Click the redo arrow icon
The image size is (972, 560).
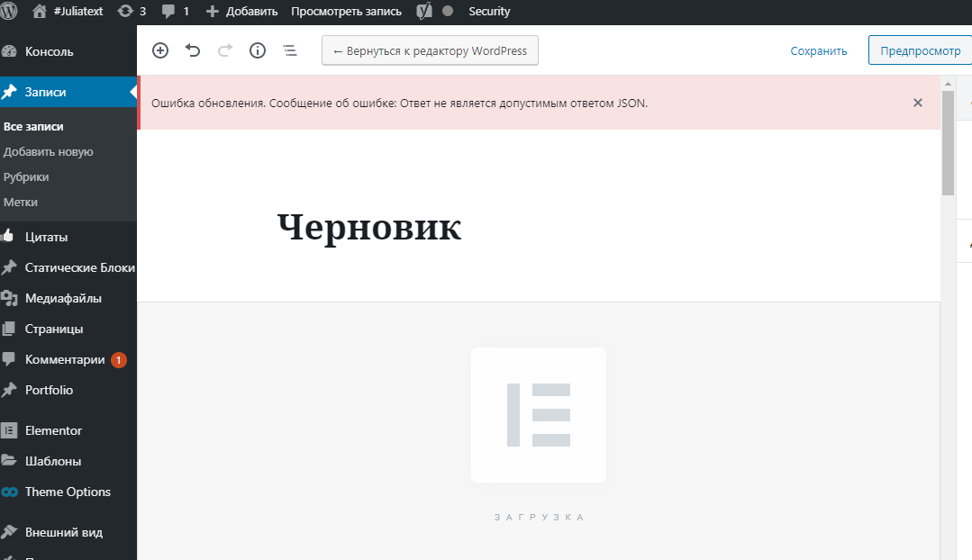(x=224, y=50)
